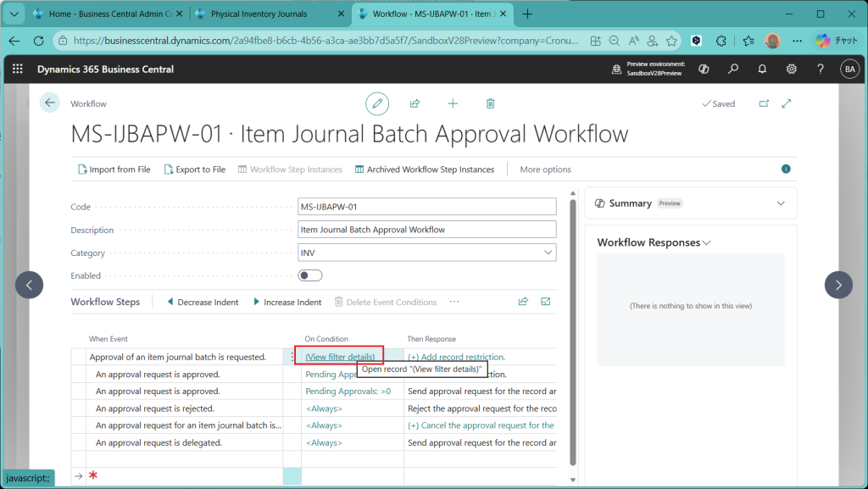This screenshot has height=489, width=868.
Task: Click the Description input field
Action: pyautogui.click(x=426, y=230)
